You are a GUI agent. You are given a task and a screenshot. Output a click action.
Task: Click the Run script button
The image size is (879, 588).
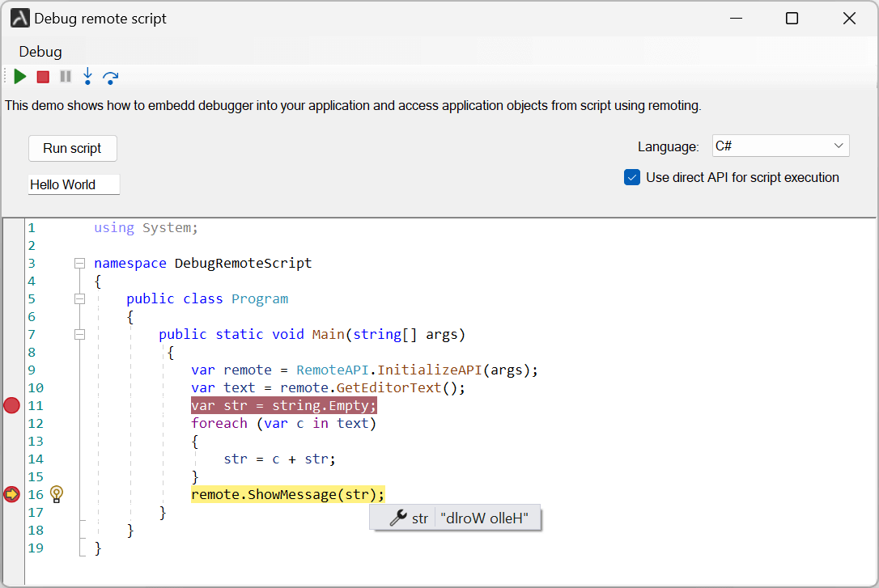pyautogui.click(x=72, y=148)
